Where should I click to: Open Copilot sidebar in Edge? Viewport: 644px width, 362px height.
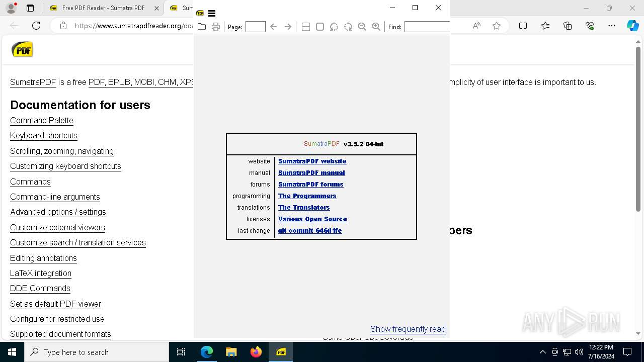click(633, 26)
